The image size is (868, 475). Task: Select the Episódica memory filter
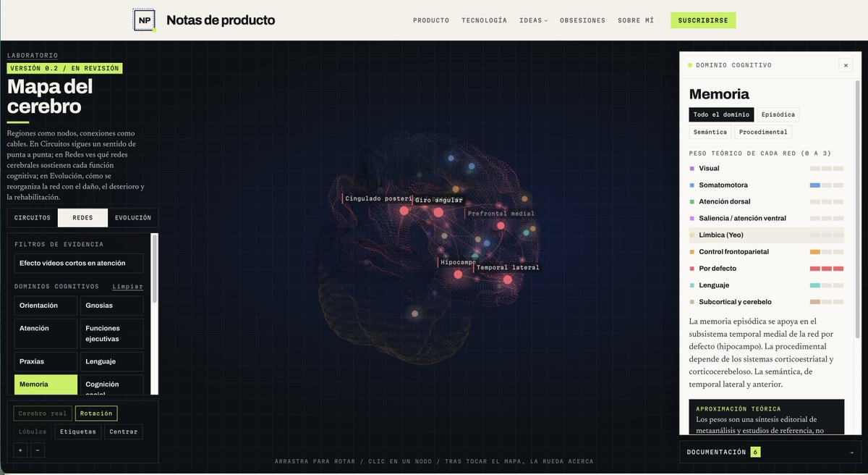click(x=778, y=114)
